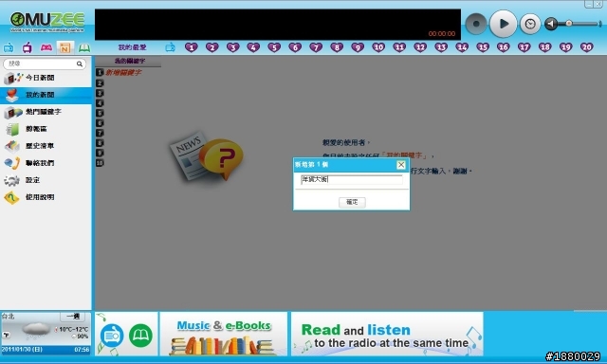Screen dimensions: 607x364
Task: Select favorite heart number 4
Action: (x=253, y=47)
